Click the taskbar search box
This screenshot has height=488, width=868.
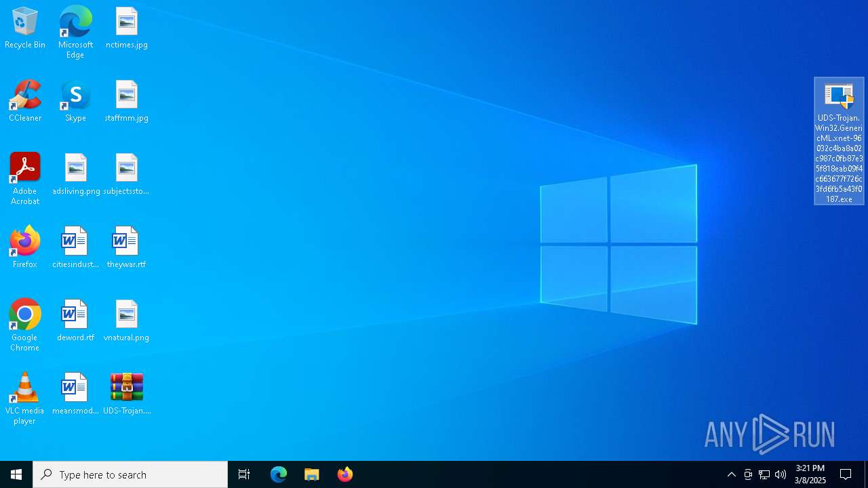[x=130, y=474]
